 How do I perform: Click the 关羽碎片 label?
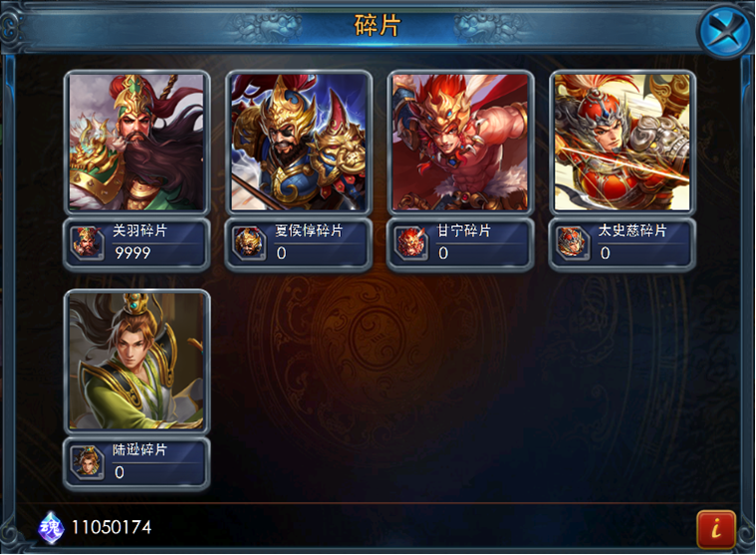tap(139, 230)
